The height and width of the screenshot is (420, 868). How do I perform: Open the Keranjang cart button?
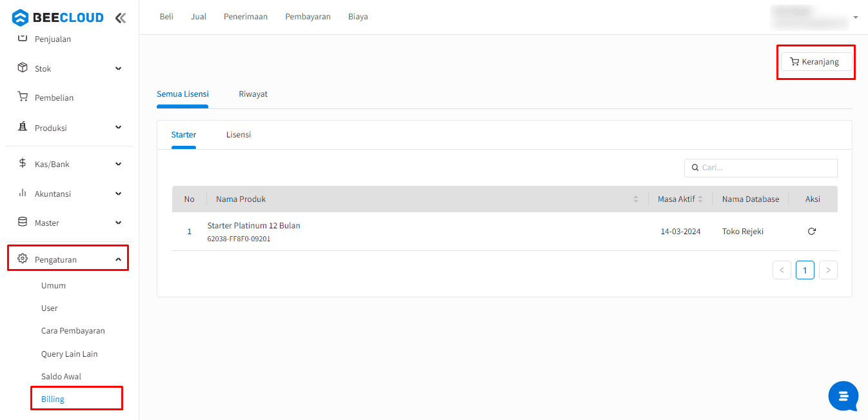click(x=816, y=62)
